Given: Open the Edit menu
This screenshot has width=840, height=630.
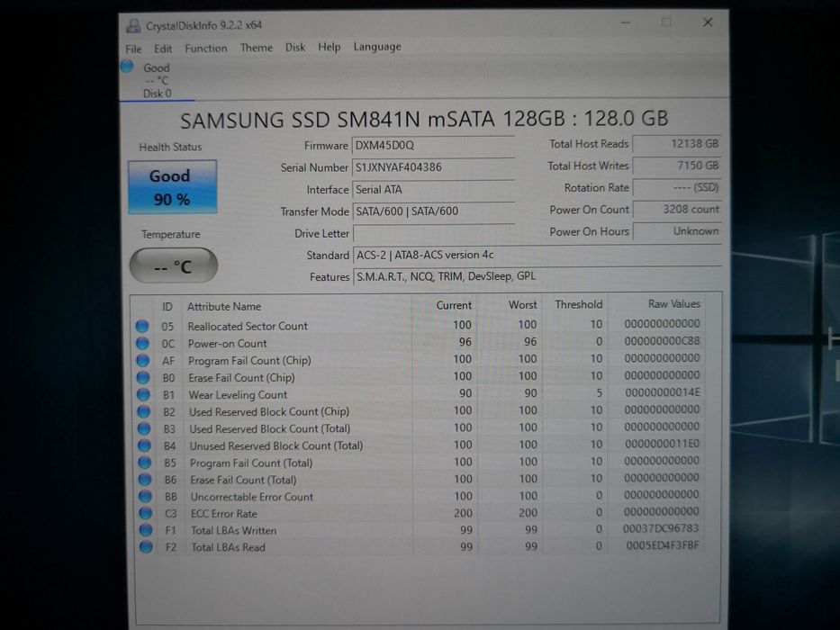Looking at the screenshot, I should 163,49.
